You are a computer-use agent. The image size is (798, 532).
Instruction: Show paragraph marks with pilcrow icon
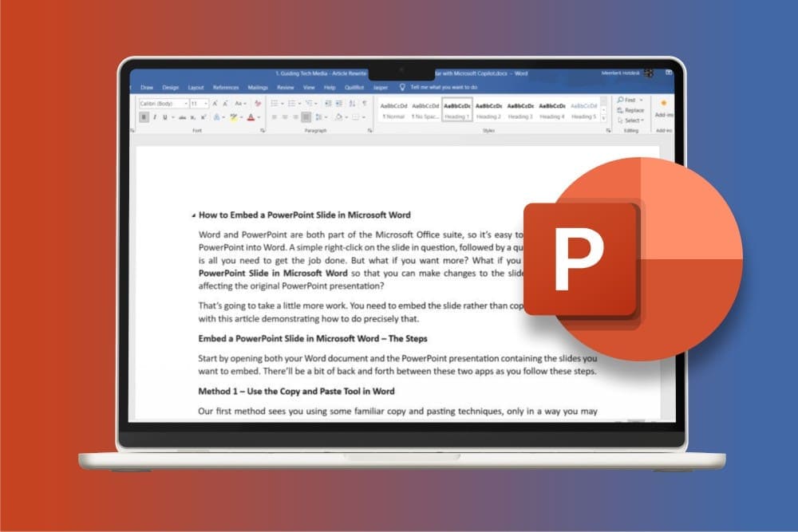click(x=364, y=104)
